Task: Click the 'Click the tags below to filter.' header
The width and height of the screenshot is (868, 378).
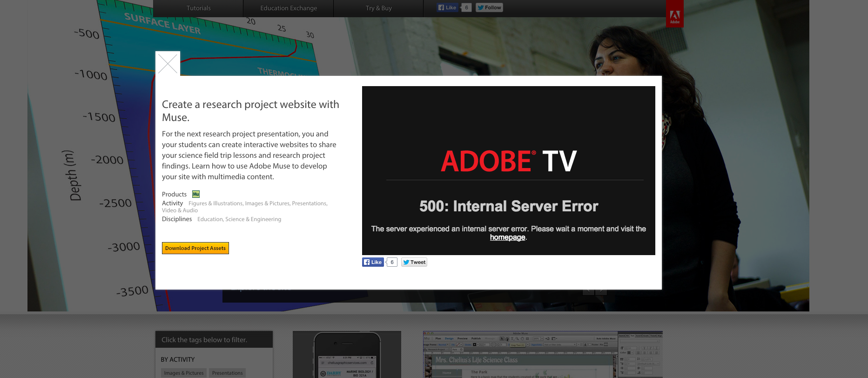Action: [x=214, y=340]
